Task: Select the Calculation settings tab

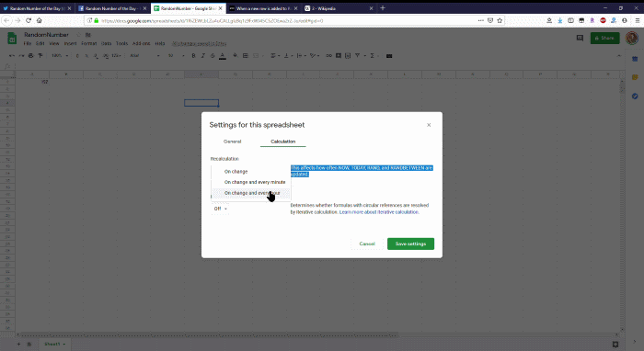Action: [x=283, y=142]
